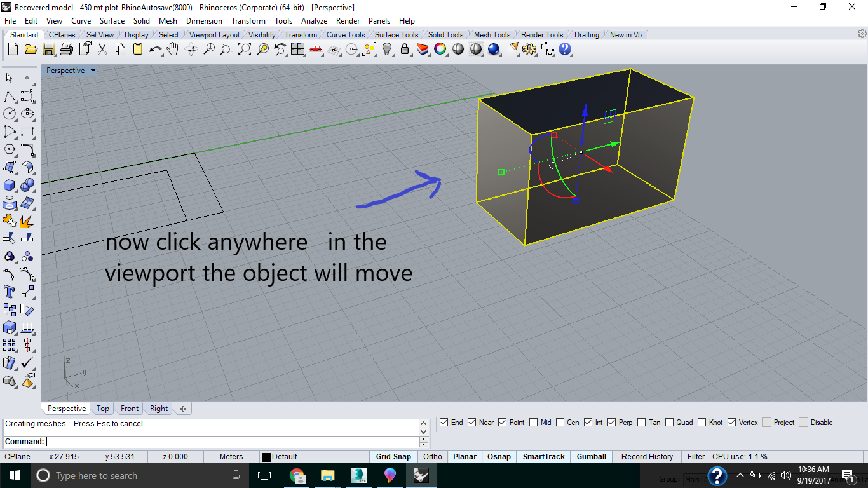Select the Box solid tool
The height and width of the screenshot is (488, 868).
point(10,185)
